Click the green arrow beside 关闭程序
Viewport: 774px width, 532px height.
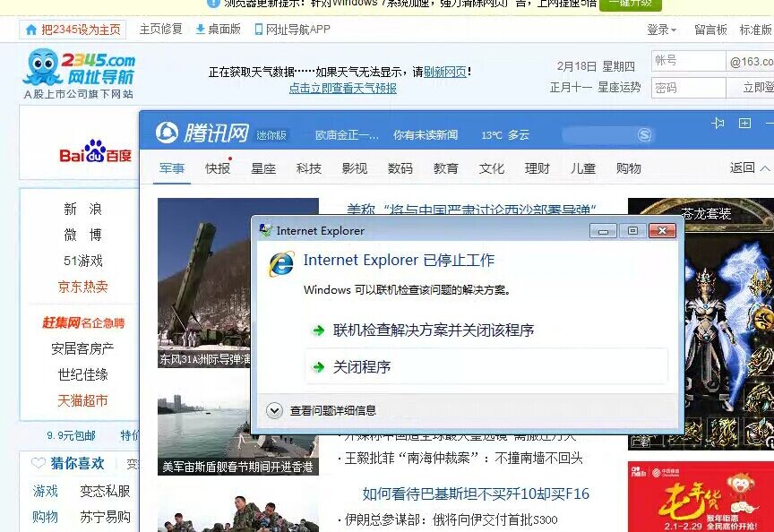pos(318,367)
